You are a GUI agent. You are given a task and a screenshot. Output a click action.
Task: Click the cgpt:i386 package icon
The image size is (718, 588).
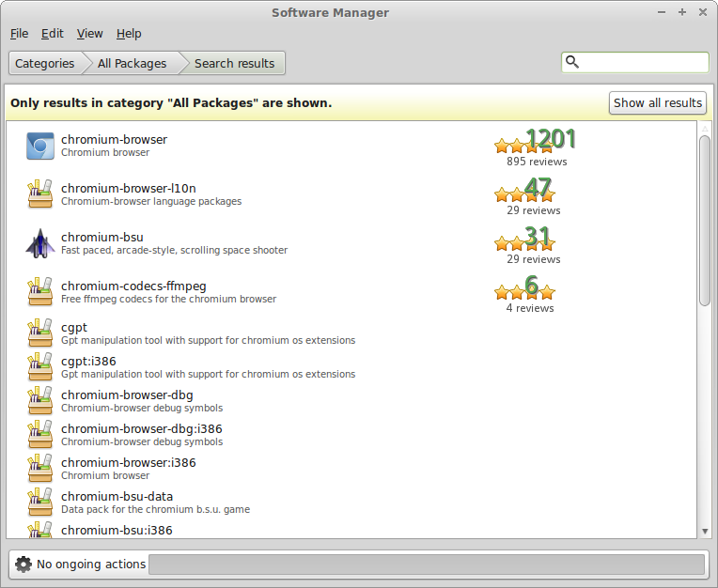coord(40,367)
